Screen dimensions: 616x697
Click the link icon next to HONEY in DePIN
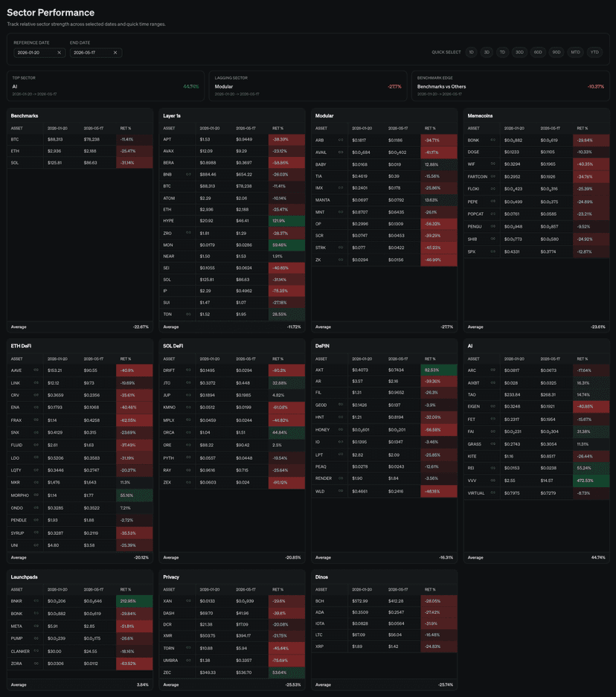point(341,429)
